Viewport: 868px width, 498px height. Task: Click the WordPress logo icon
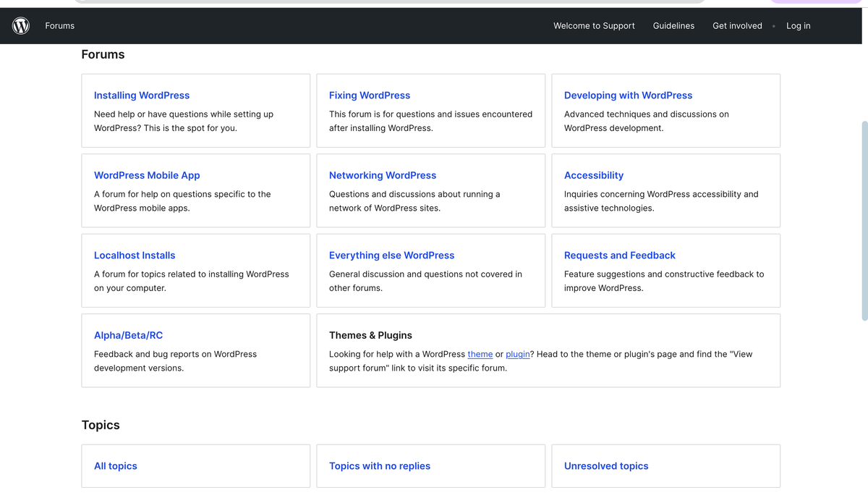point(21,26)
